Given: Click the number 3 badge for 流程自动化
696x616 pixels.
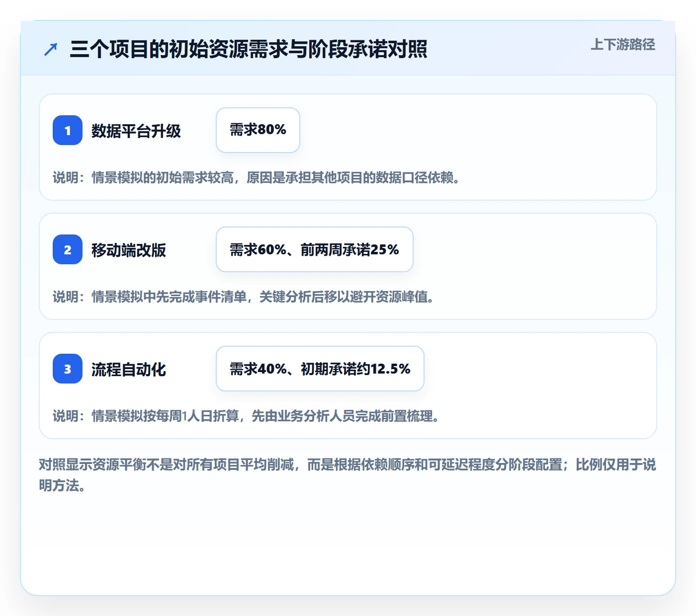Looking at the screenshot, I should pos(68,369).
